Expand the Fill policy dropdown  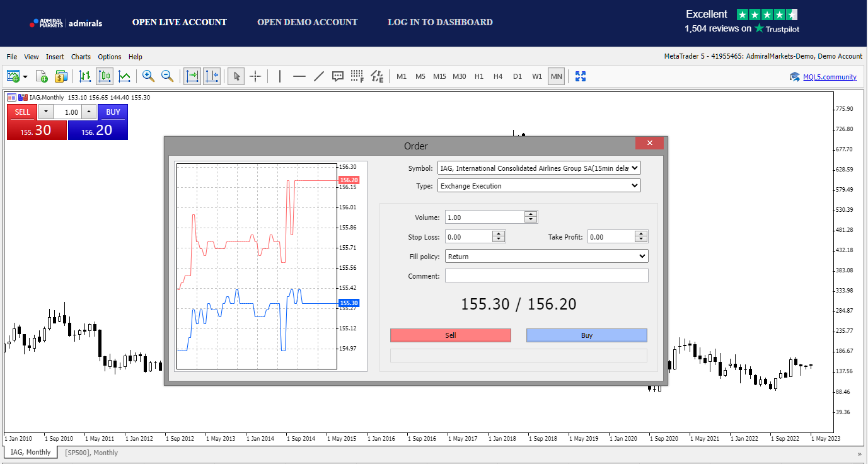[547, 257]
